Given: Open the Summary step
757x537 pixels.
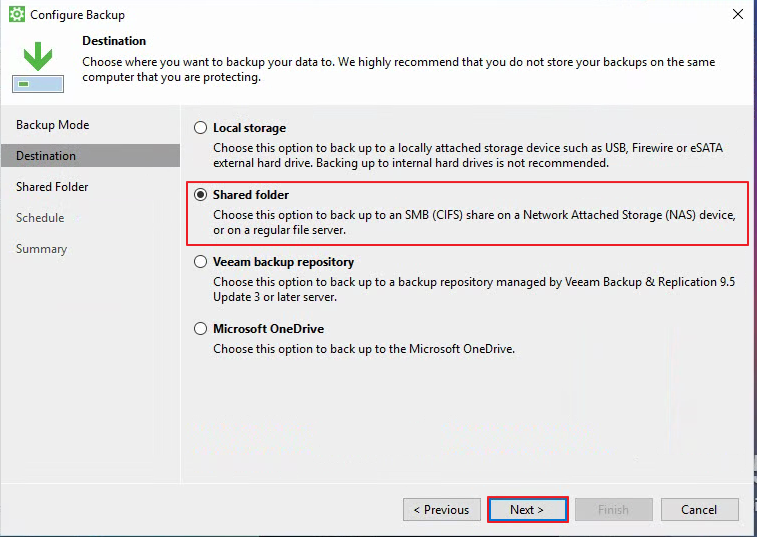Looking at the screenshot, I should pyautogui.click(x=42, y=249).
